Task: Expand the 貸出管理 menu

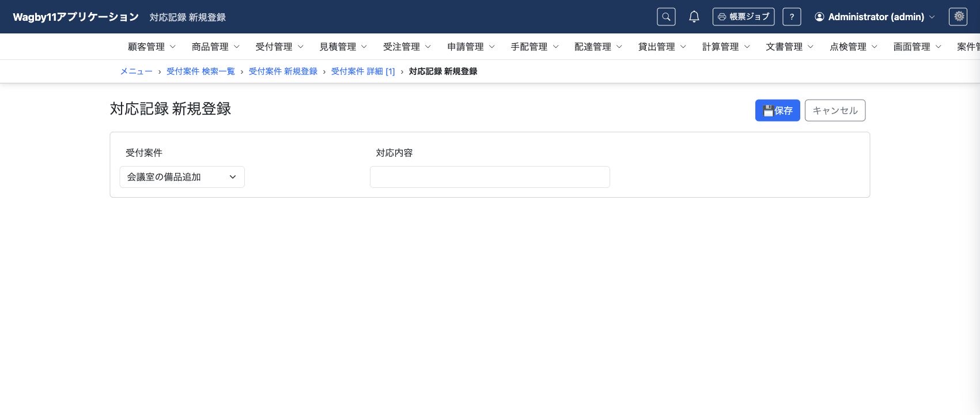Action: tap(663, 47)
